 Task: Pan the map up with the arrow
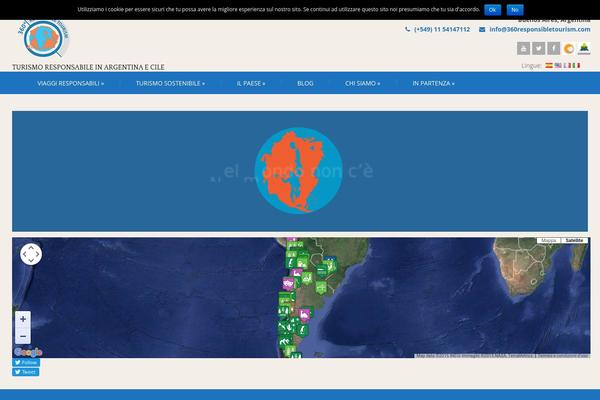[31, 248]
